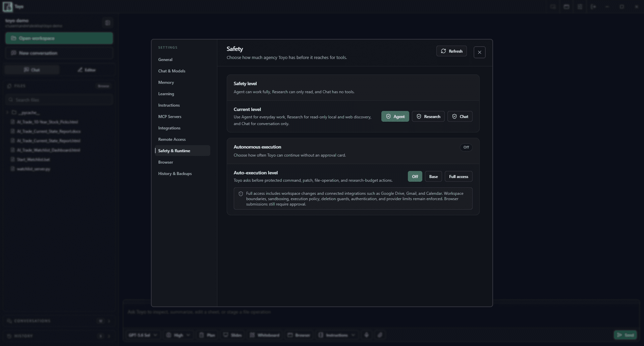644x346 pixels.
Task: Open the Instructions dropdown in composer toolbar
Action: 337,335
